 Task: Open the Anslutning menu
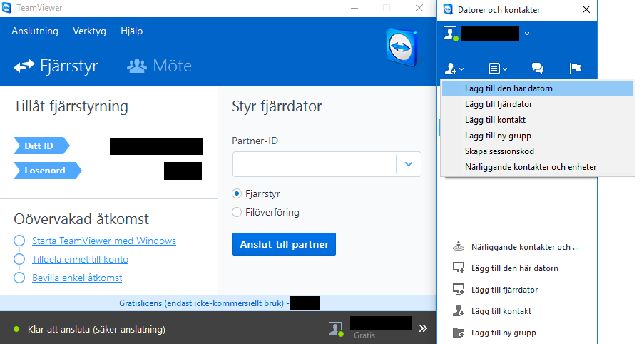[35, 31]
